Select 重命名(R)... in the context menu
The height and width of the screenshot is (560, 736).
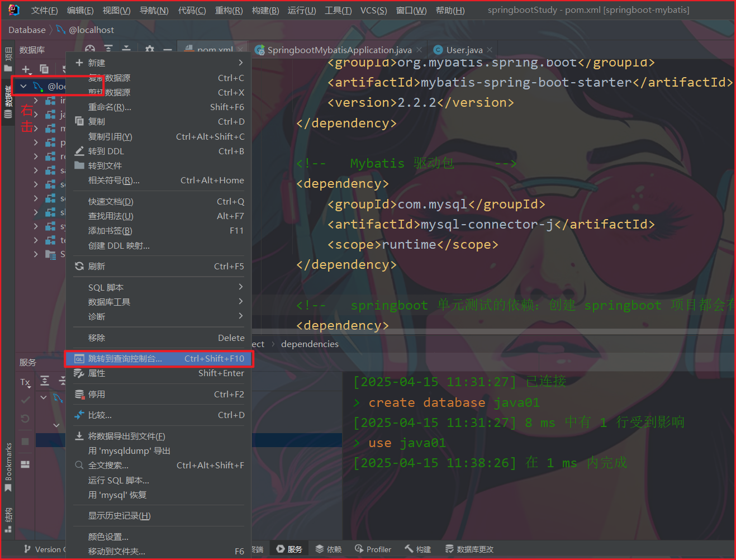click(x=159, y=107)
